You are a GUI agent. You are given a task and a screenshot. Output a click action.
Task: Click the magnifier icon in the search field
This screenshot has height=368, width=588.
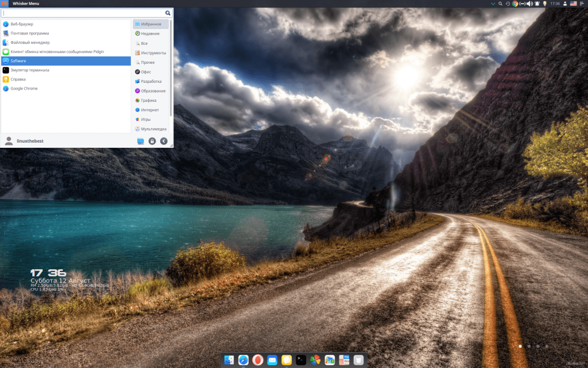pos(168,13)
